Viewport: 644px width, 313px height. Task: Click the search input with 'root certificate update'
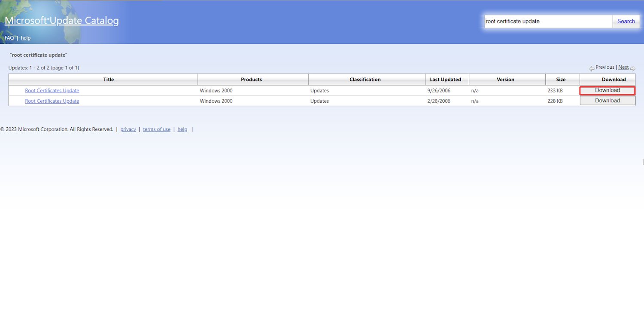pos(548,21)
